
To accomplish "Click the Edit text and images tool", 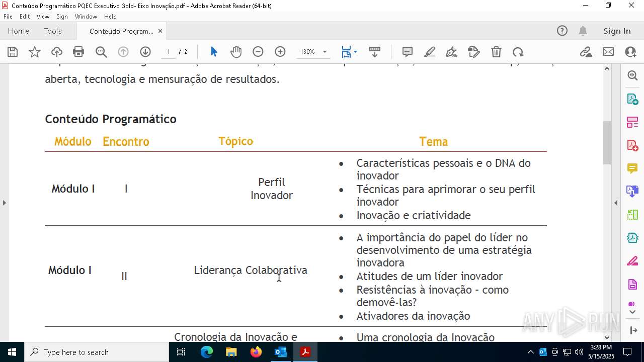I will 474,52.
